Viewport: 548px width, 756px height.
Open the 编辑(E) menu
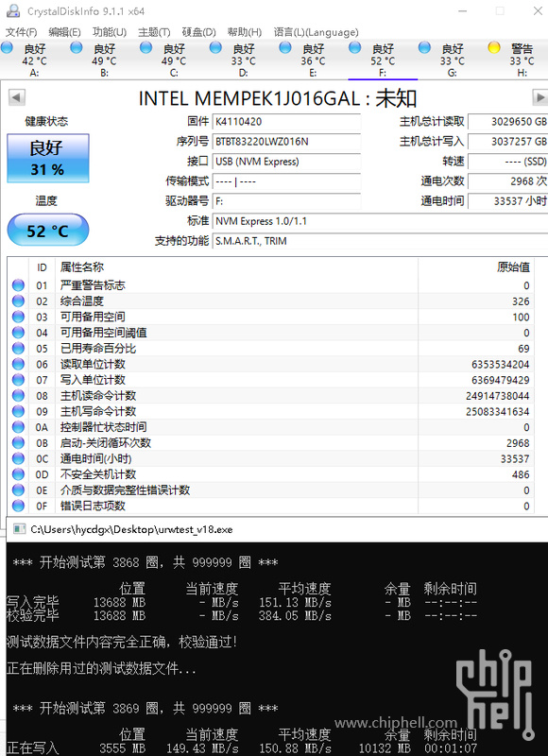pos(64,32)
